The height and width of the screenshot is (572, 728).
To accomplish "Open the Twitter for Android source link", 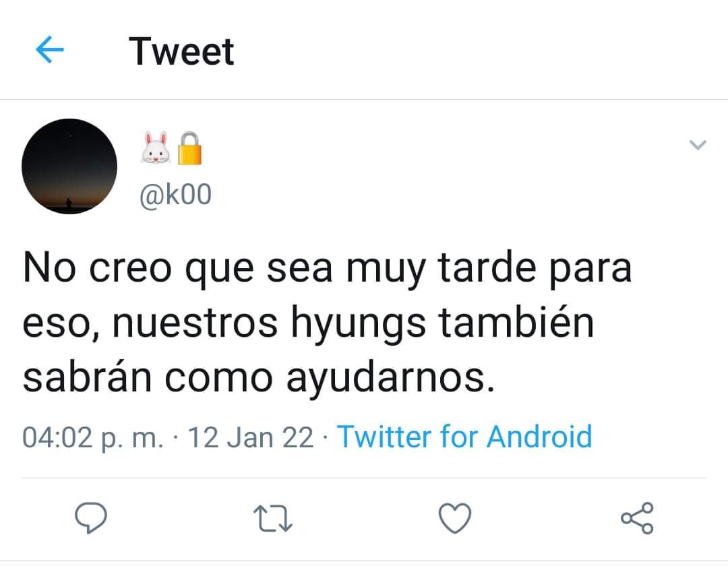I will 464,437.
